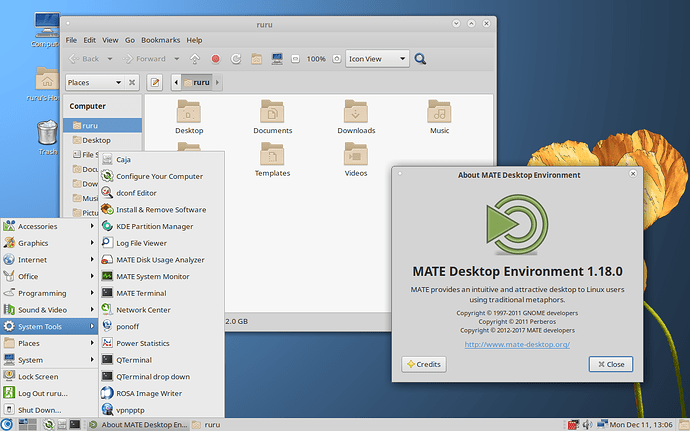Open MATE System Monitor entry

coord(161,276)
